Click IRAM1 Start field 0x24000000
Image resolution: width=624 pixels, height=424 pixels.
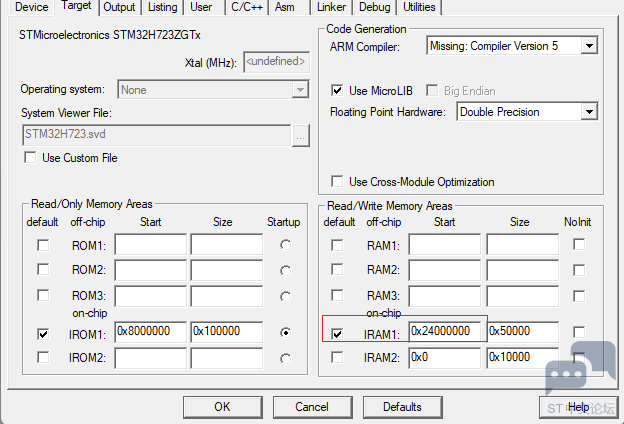coord(445,332)
